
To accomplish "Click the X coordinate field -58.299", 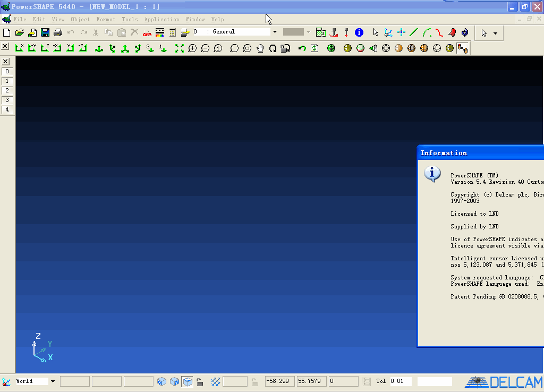I will pos(279,381).
